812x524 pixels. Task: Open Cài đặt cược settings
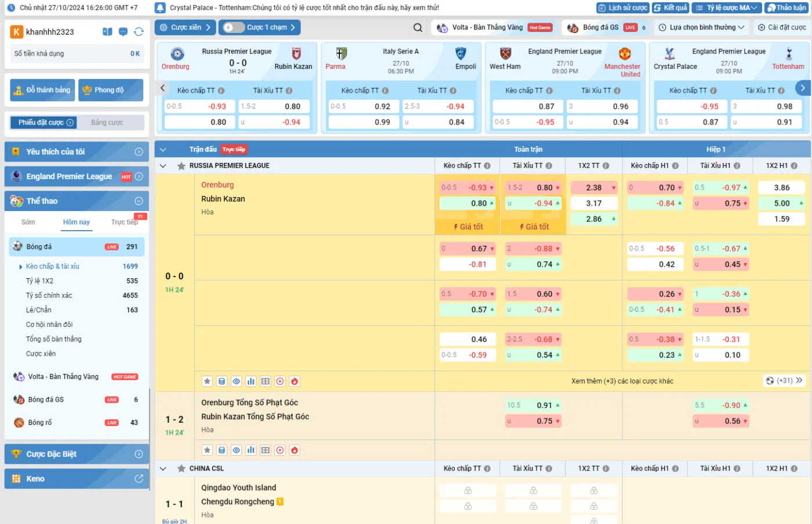781,27
